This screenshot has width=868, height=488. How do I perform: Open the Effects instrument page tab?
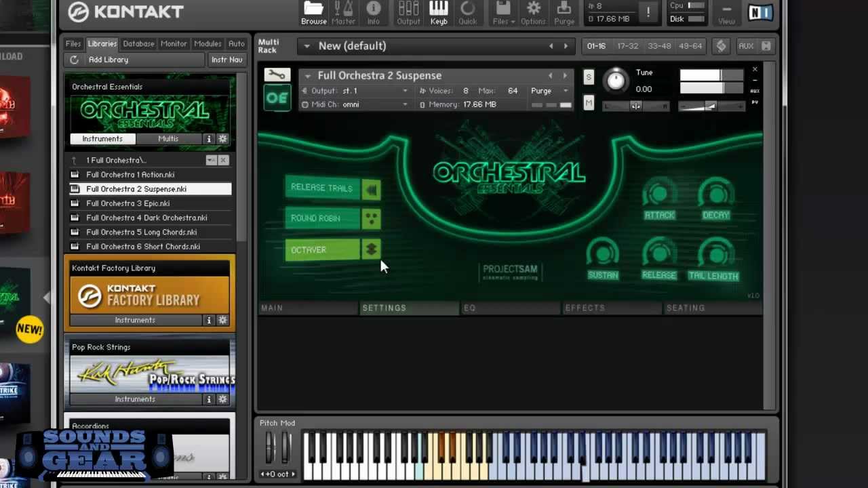[x=612, y=308]
